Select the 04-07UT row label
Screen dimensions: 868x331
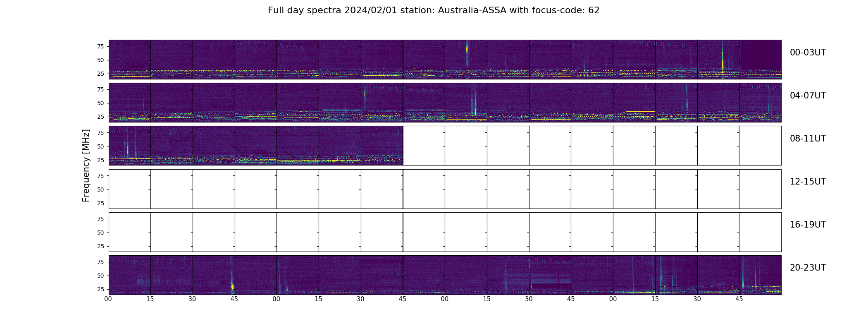tap(808, 96)
